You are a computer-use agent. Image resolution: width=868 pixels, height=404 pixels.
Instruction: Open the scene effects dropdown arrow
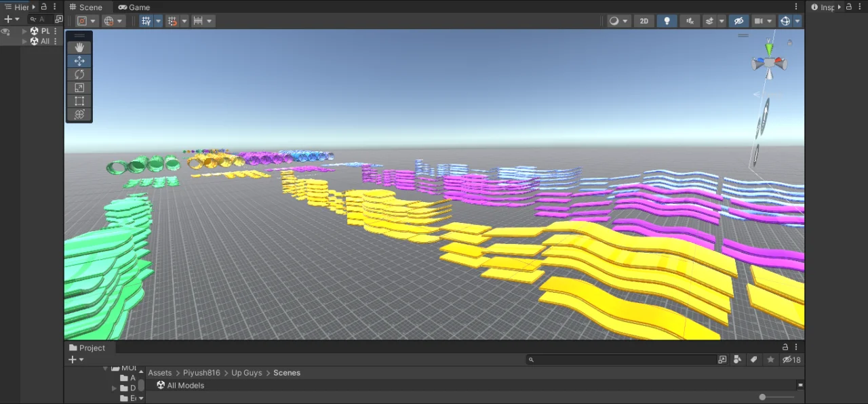click(722, 21)
